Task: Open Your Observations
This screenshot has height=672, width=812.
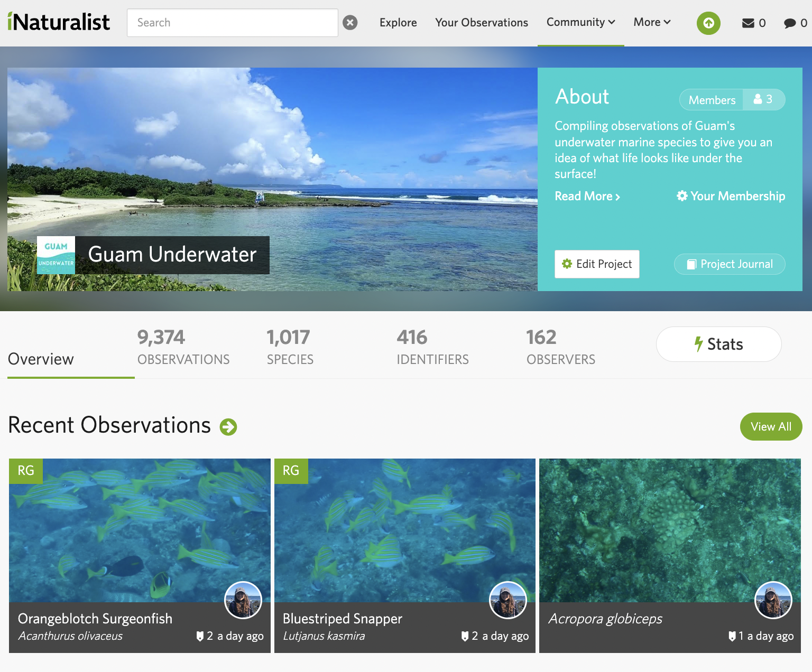Action: (x=482, y=23)
